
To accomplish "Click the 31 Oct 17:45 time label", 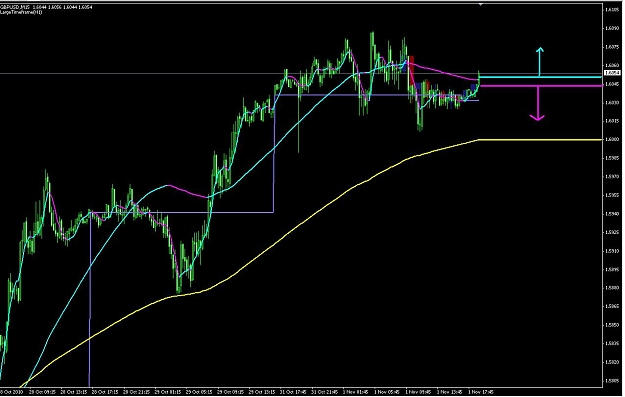I will point(294,392).
